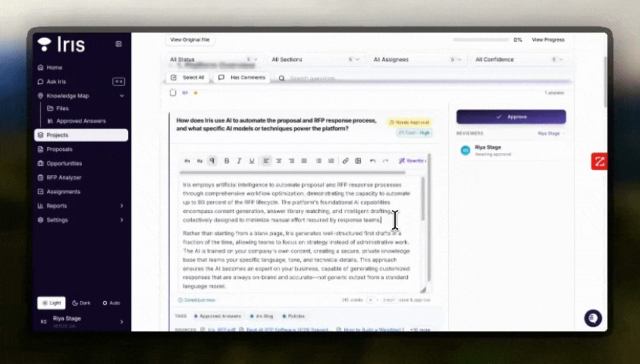Undo the last edit

pyautogui.click(x=372, y=161)
